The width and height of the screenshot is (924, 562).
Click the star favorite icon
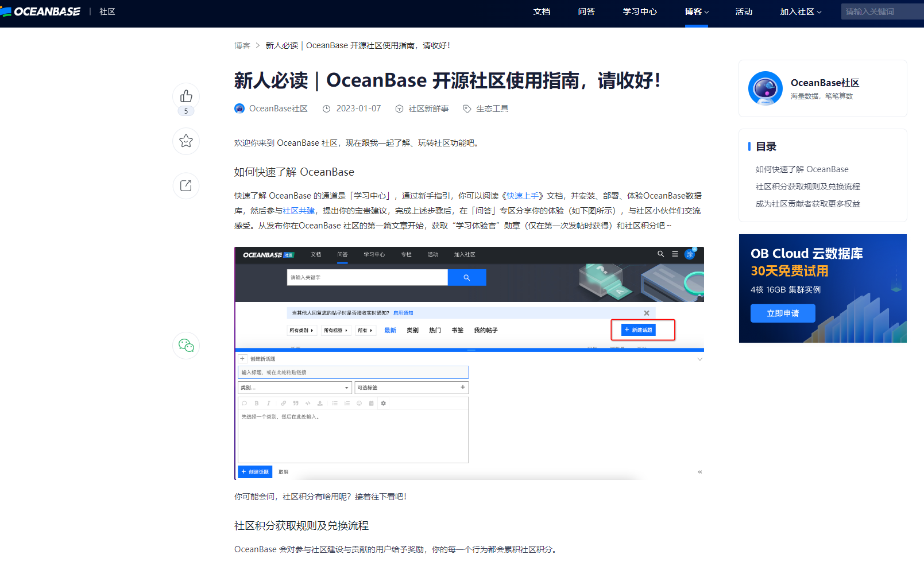[186, 141]
